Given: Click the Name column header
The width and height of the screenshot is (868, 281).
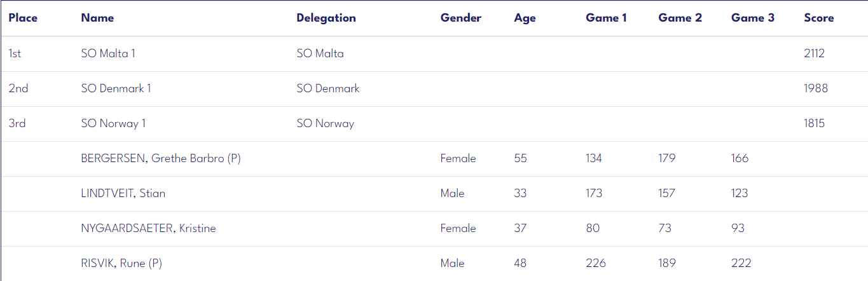Looking at the screenshot, I should tap(97, 18).
